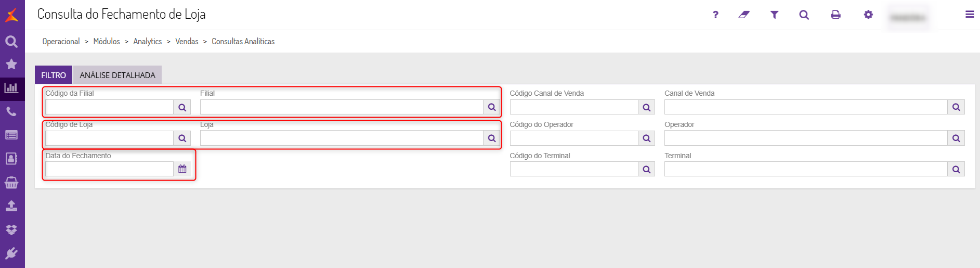Click the shopping basket sidebar icon

pos(11,183)
